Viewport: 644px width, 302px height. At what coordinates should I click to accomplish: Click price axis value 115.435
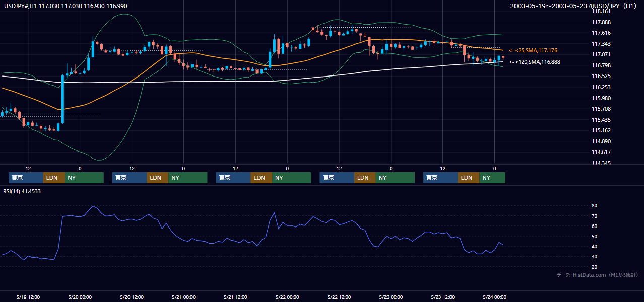(601, 120)
